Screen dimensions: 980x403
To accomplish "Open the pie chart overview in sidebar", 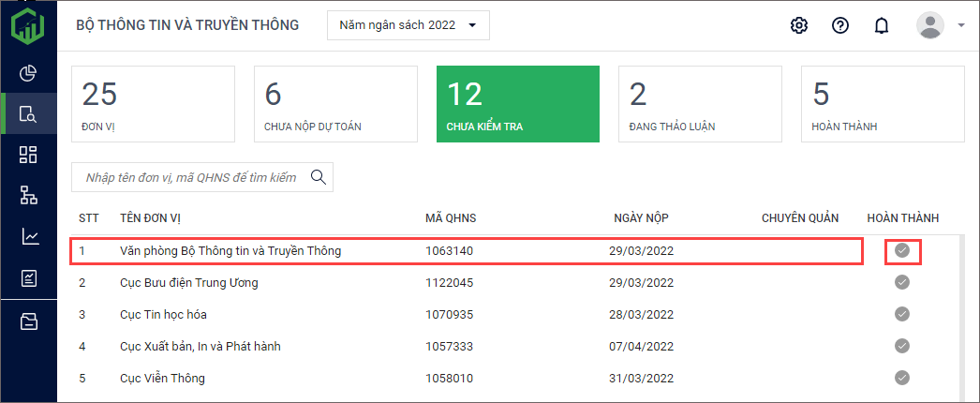I will pyautogui.click(x=28, y=73).
